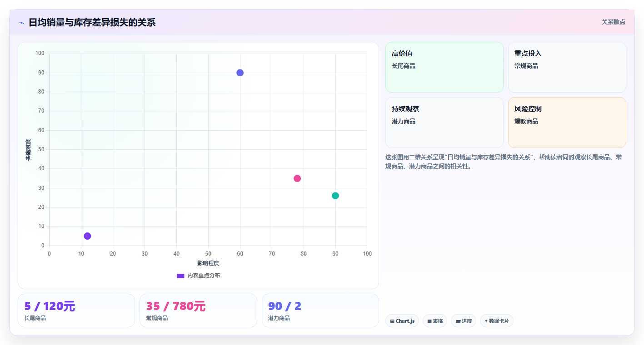Click the 5 / 120元 stat value

[x=50, y=306]
